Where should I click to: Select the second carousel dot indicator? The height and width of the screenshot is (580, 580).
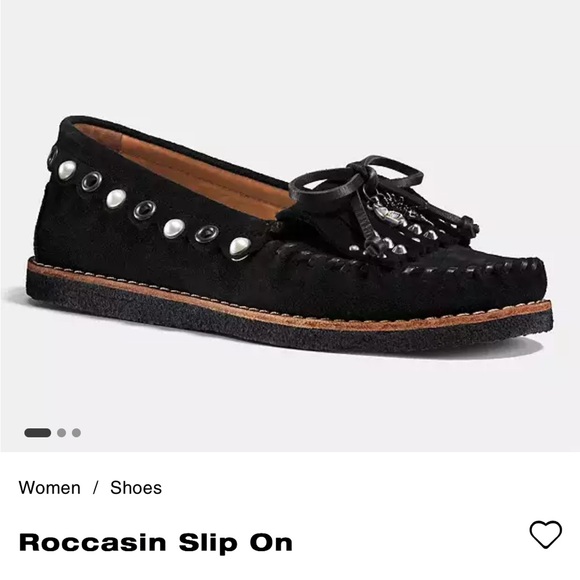61,433
